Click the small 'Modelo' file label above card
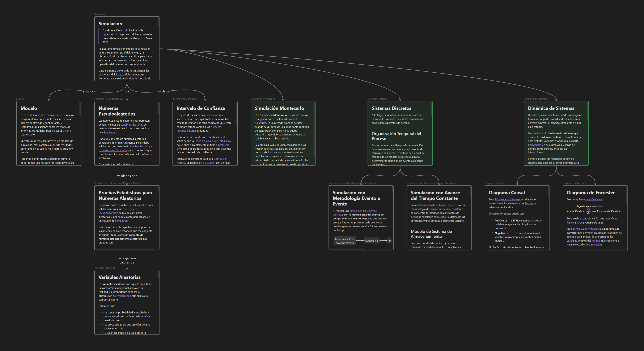 click(x=21, y=99)
